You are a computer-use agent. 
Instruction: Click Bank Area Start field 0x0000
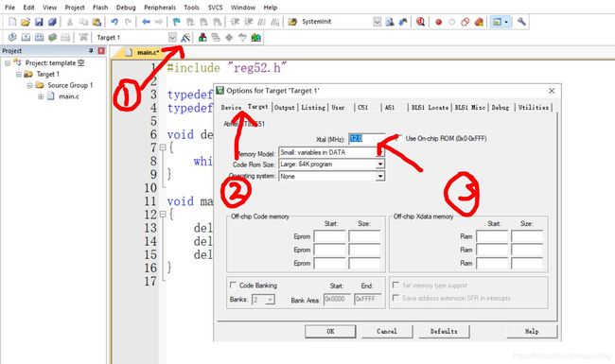[337, 300]
